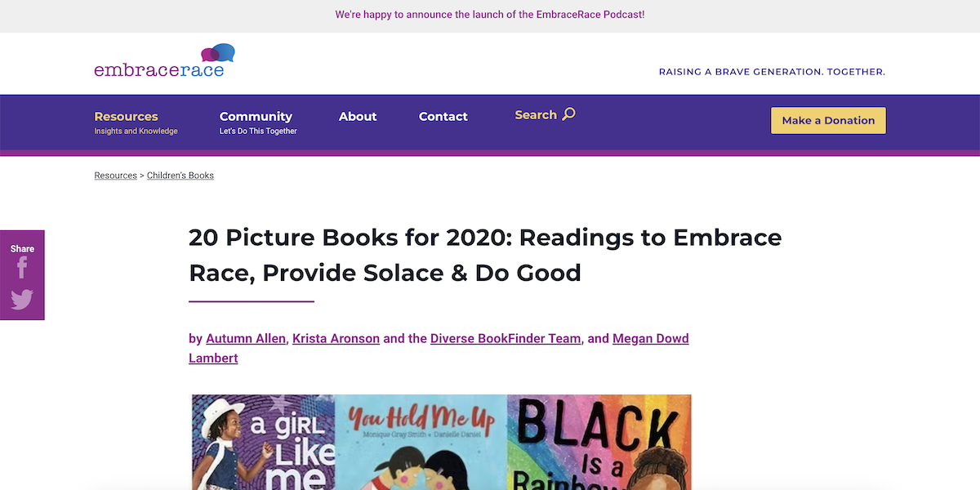Open author Krista Aronson's link

click(336, 338)
